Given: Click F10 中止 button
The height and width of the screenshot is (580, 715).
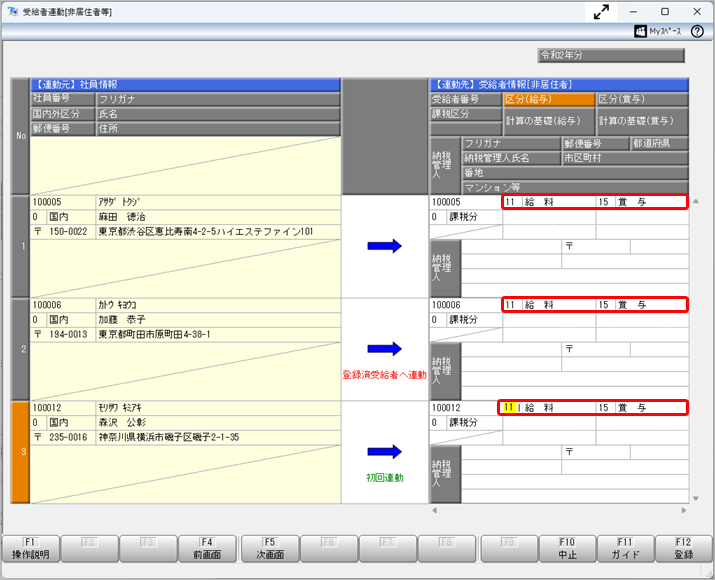Looking at the screenshot, I should pyautogui.click(x=567, y=549).
